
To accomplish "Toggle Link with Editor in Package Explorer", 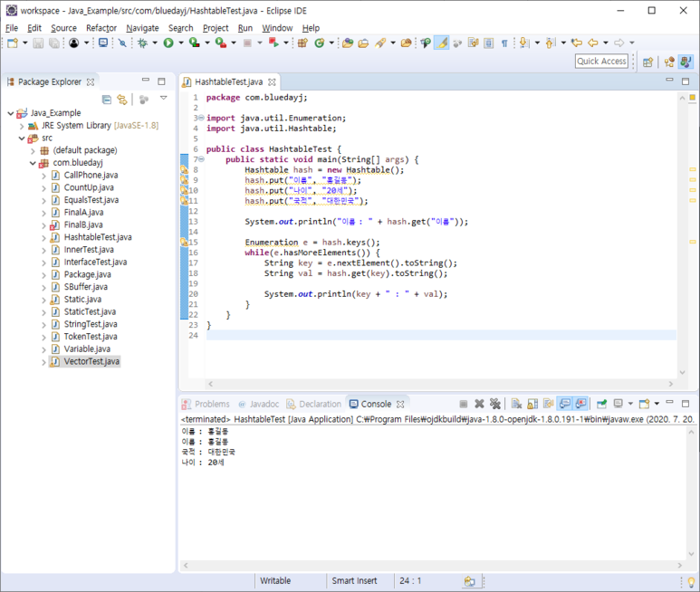I will pyautogui.click(x=122, y=100).
